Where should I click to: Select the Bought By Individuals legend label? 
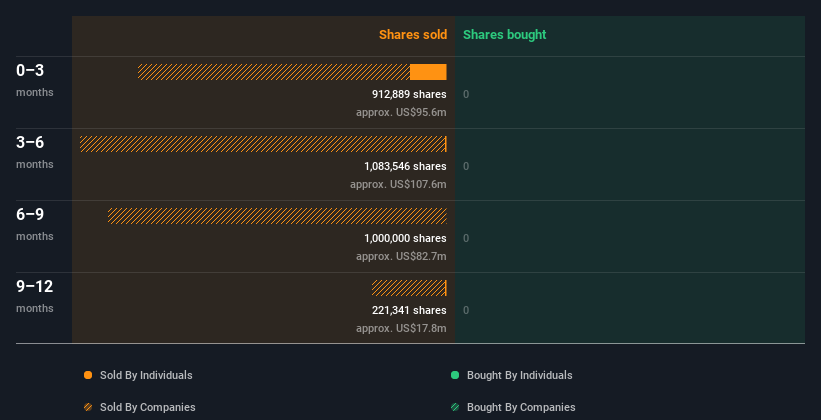pos(519,375)
